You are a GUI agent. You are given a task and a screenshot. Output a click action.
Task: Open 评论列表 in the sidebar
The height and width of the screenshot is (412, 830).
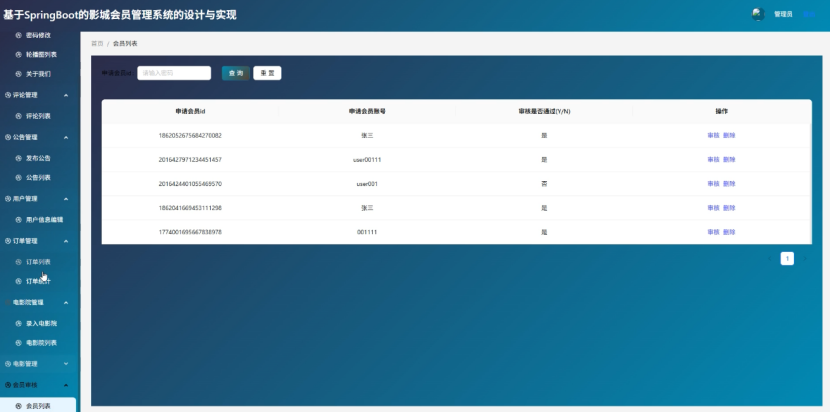tap(38, 116)
